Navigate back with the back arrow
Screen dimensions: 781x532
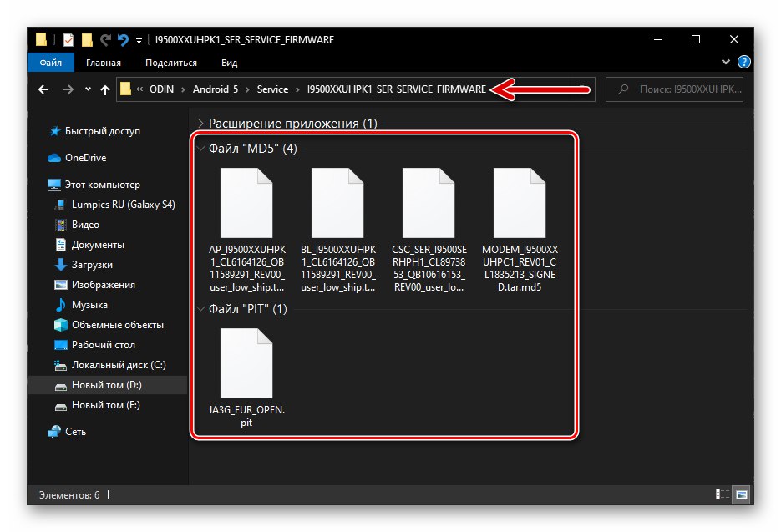coord(43,89)
